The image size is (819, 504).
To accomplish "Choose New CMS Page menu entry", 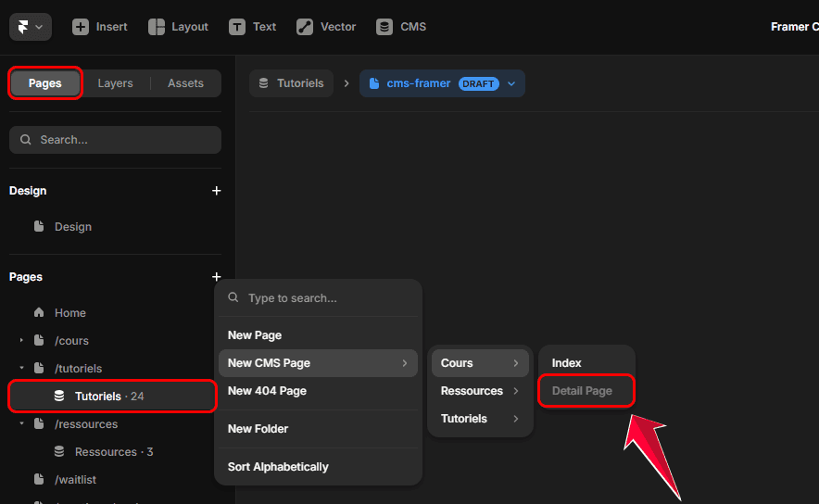I will [318, 363].
